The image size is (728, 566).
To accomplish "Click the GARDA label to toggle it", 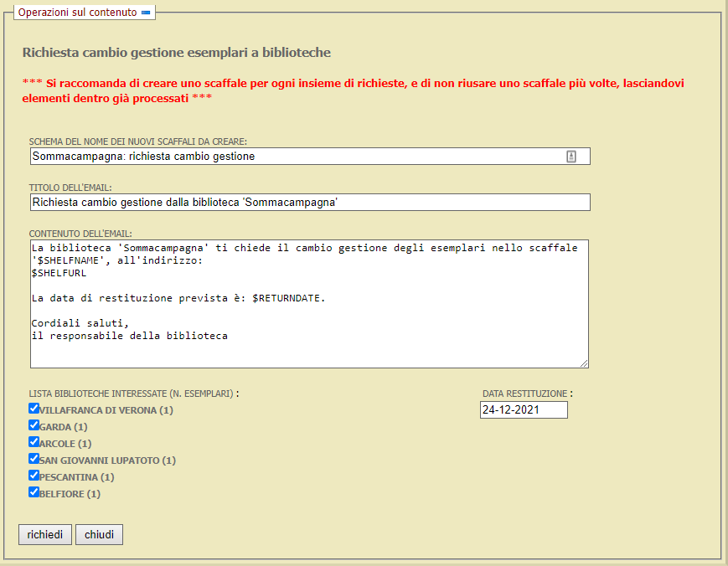I will pyautogui.click(x=64, y=426).
